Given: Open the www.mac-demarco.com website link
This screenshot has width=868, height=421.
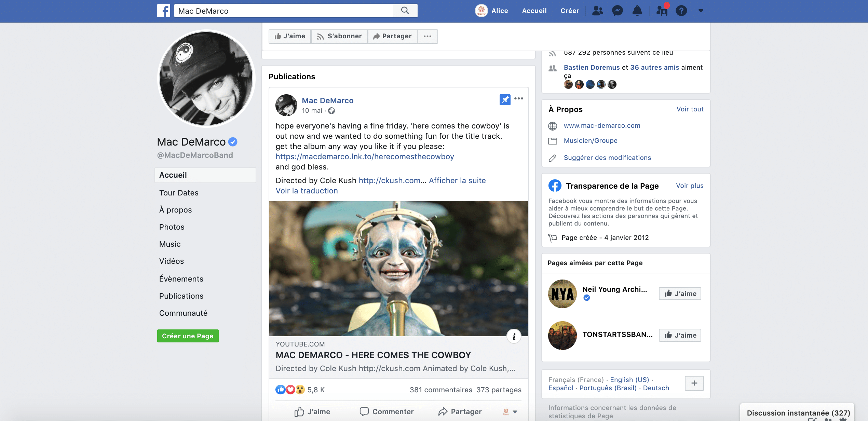Looking at the screenshot, I should pyautogui.click(x=602, y=125).
